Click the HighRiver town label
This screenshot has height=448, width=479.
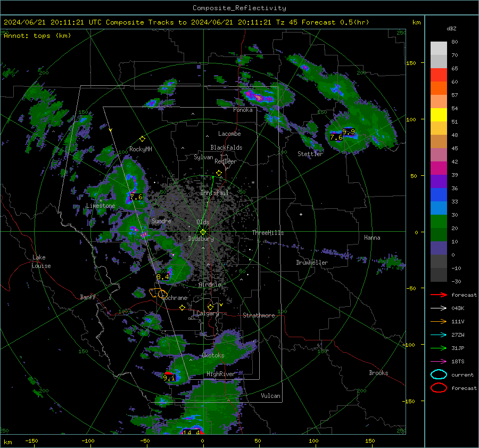220,374
